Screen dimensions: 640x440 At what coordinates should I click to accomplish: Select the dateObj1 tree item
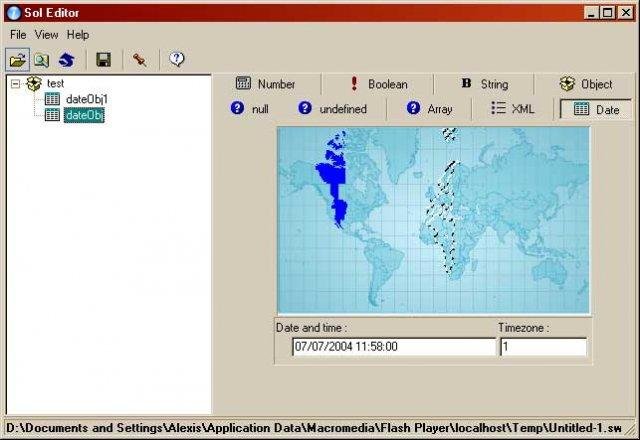(87, 99)
